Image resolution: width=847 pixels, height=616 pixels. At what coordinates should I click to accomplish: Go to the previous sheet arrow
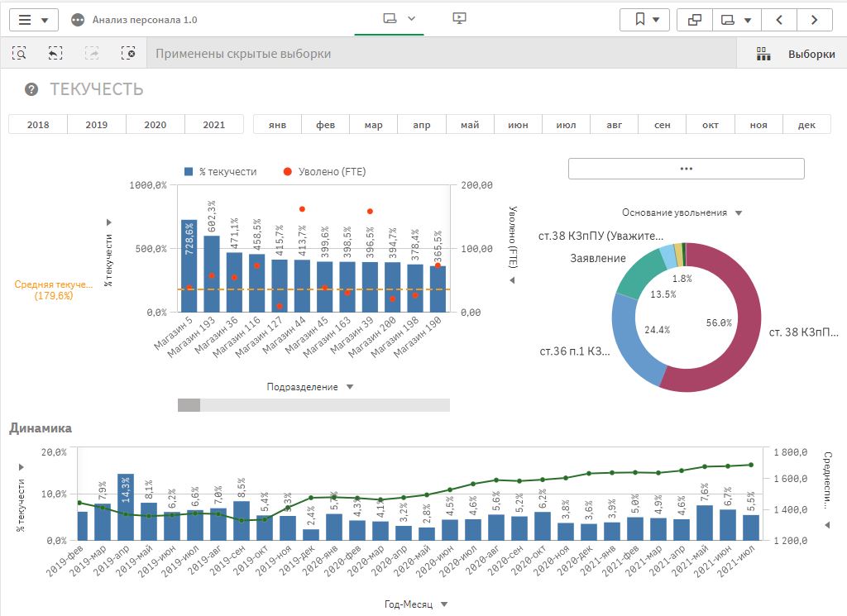tap(779, 20)
